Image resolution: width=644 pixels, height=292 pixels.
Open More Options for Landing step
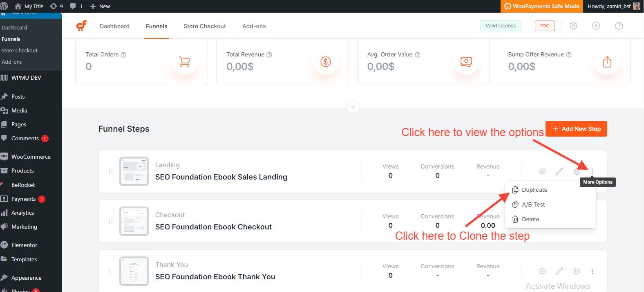[x=592, y=171]
